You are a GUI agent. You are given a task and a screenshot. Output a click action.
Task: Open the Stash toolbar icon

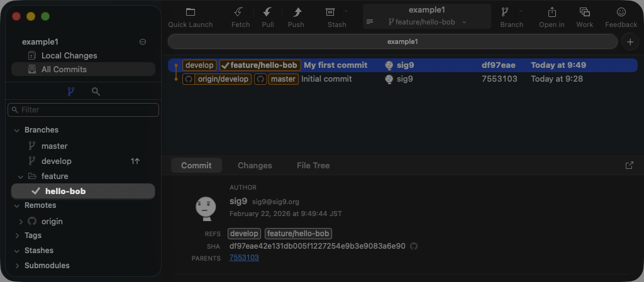click(x=330, y=13)
